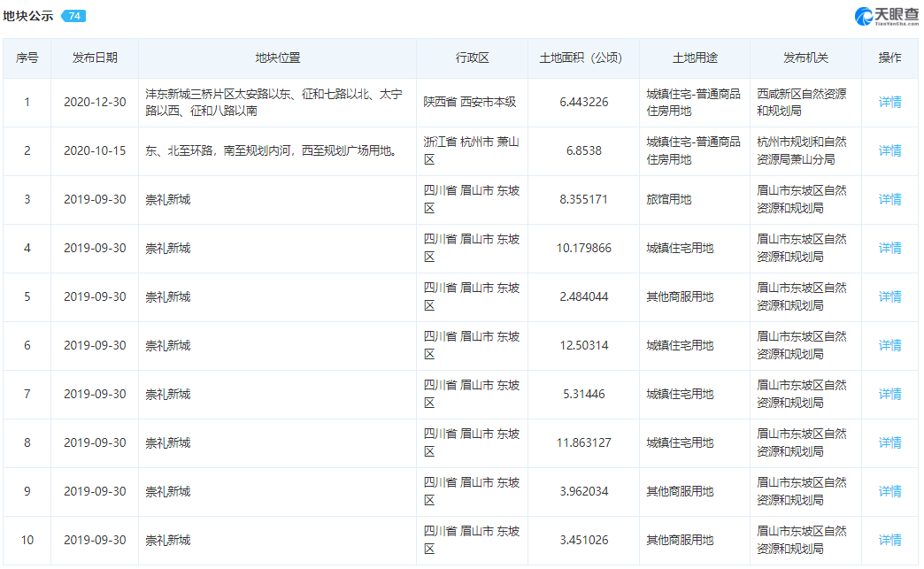Click 详情 in row 10
This screenshot has height=569, width=924.
[889, 540]
